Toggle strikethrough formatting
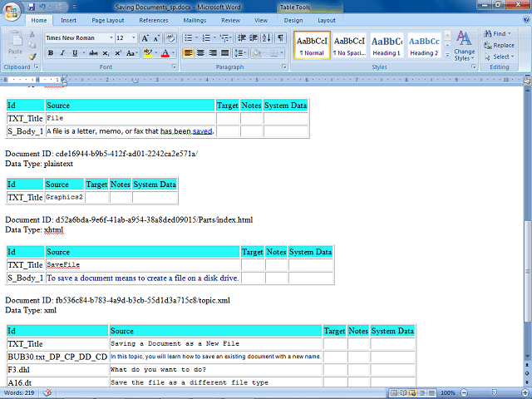Screen dimensions: 532x399 pos(93,53)
